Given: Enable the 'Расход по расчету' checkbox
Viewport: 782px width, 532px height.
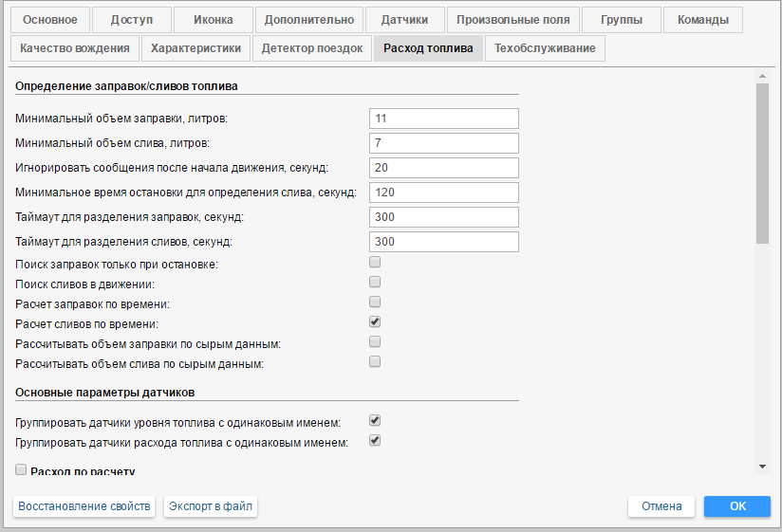Looking at the screenshot, I should (22, 469).
